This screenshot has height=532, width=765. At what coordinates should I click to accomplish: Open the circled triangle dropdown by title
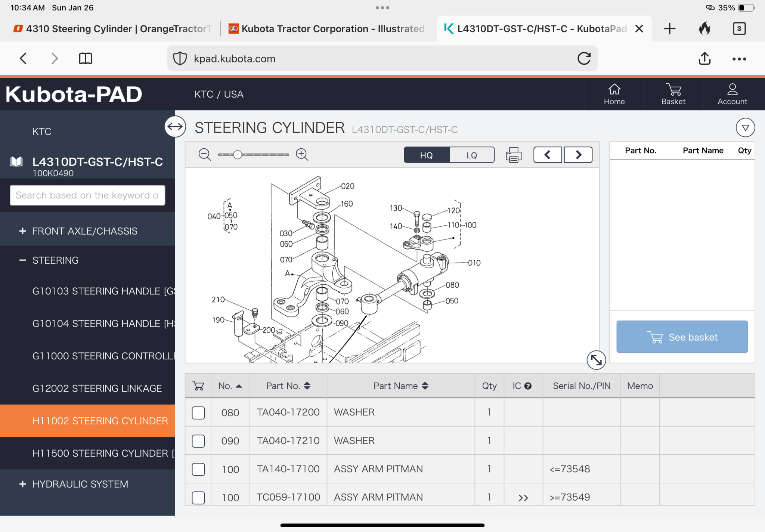click(x=745, y=128)
